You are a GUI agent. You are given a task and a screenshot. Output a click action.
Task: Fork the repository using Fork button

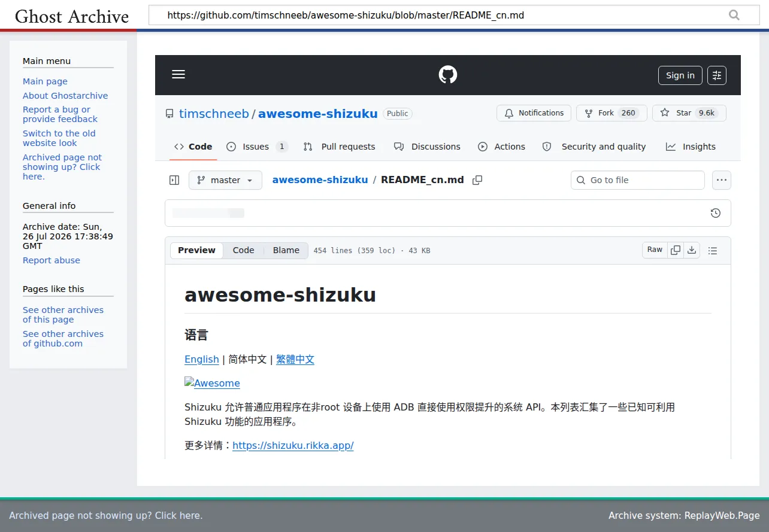point(611,113)
